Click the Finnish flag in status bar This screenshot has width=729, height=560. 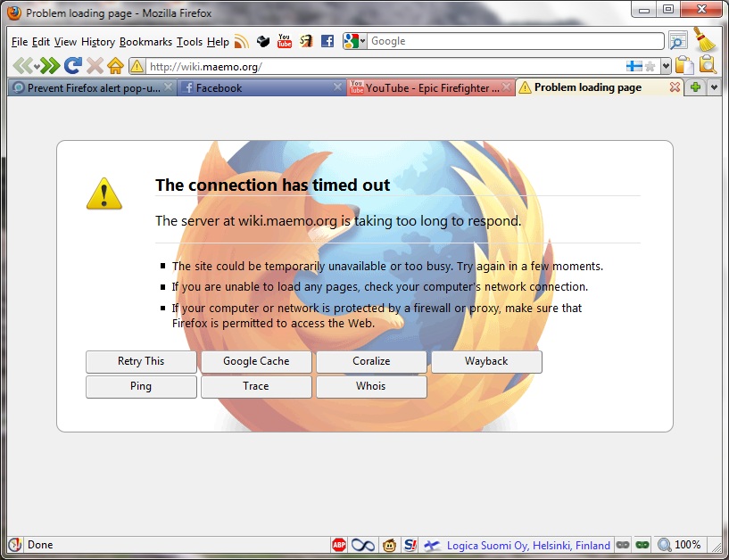pyautogui.click(x=433, y=545)
